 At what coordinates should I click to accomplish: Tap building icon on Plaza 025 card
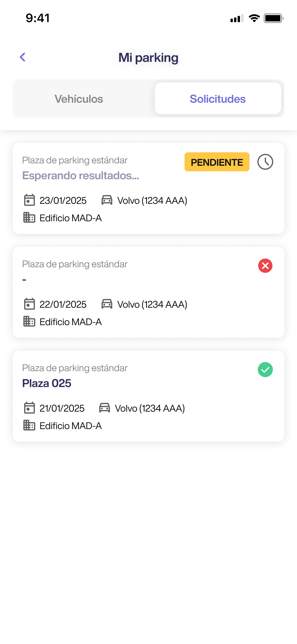(29, 425)
